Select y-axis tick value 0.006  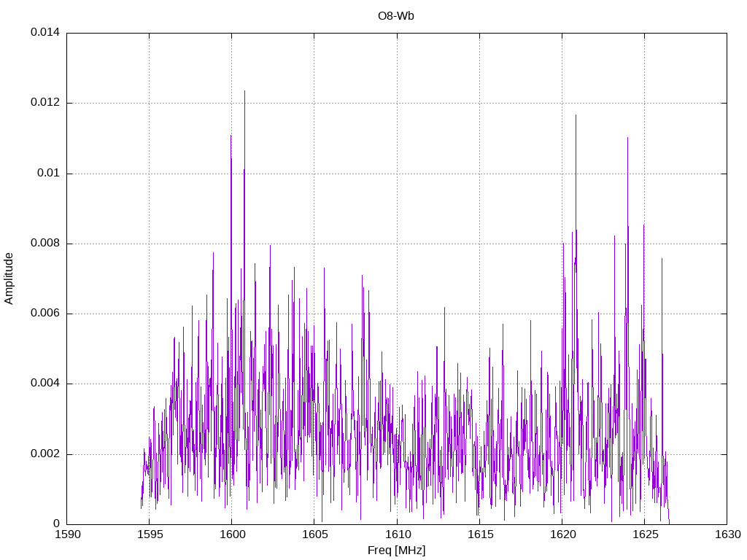pos(45,314)
